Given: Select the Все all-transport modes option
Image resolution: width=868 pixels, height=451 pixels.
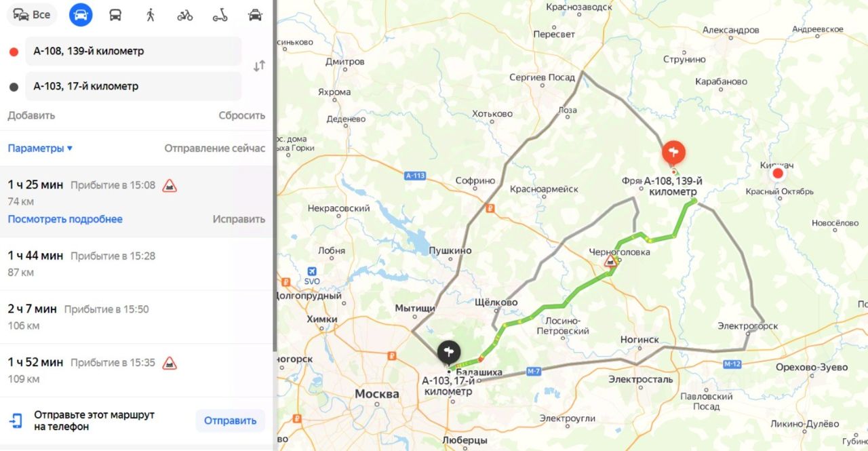Looking at the screenshot, I should click(x=31, y=15).
